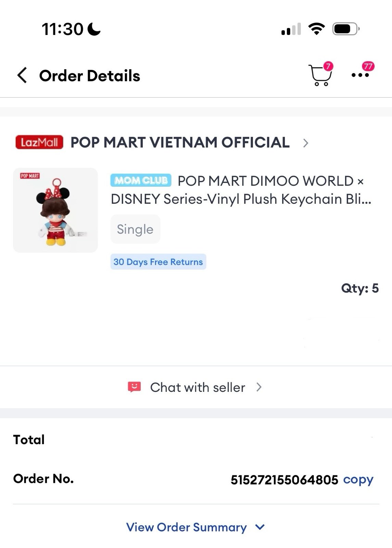The width and height of the screenshot is (392, 548).
Task: Expand View Order Summary
Action: pyautogui.click(x=187, y=527)
